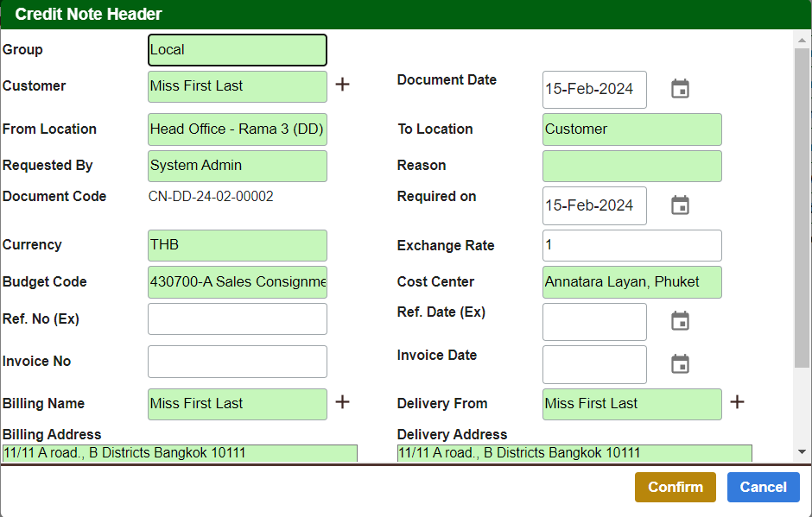Open the Invoice Date calendar picker
Image resolution: width=812 pixels, height=517 pixels.
click(x=680, y=363)
